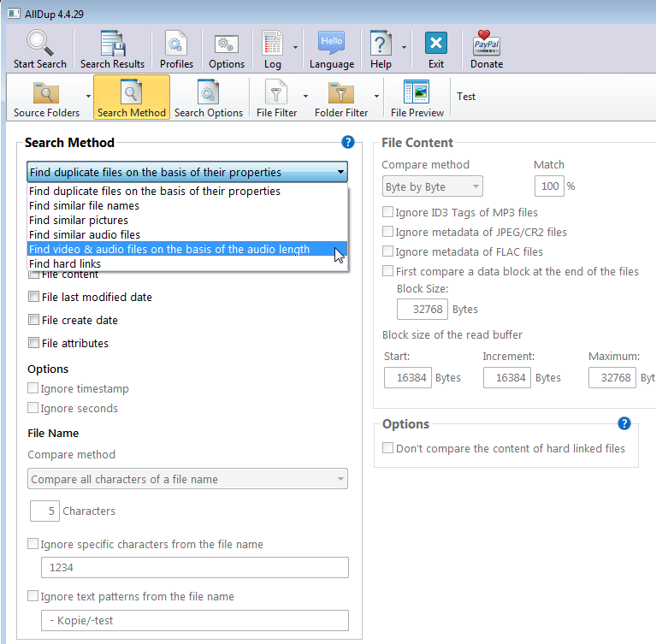Toggle the File attributes checkbox
Image resolution: width=656 pixels, height=644 pixels.
[x=34, y=343]
